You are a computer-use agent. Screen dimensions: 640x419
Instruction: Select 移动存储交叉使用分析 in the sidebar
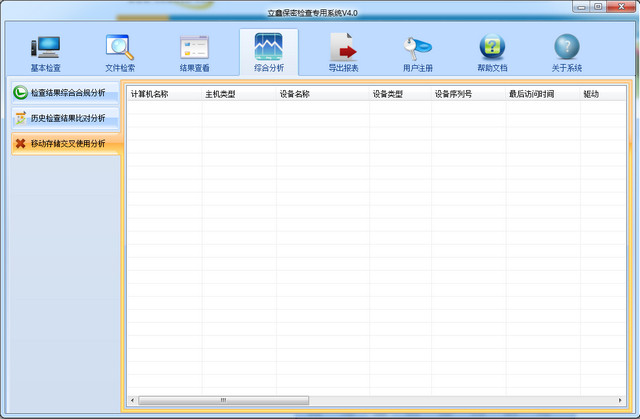pos(66,144)
